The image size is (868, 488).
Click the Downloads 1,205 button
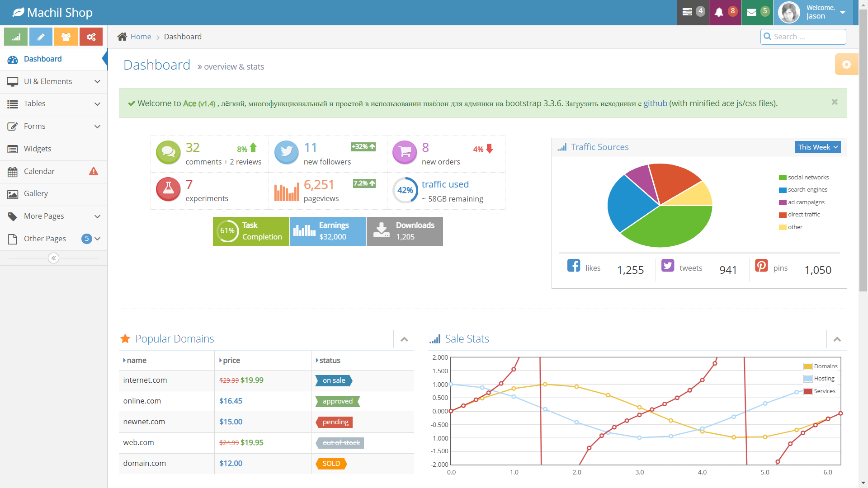405,231
